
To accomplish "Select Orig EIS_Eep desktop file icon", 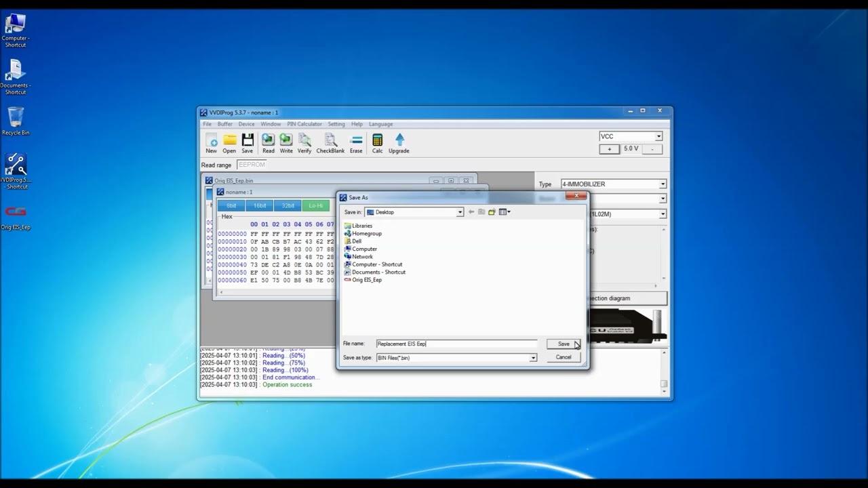I will pos(16,217).
